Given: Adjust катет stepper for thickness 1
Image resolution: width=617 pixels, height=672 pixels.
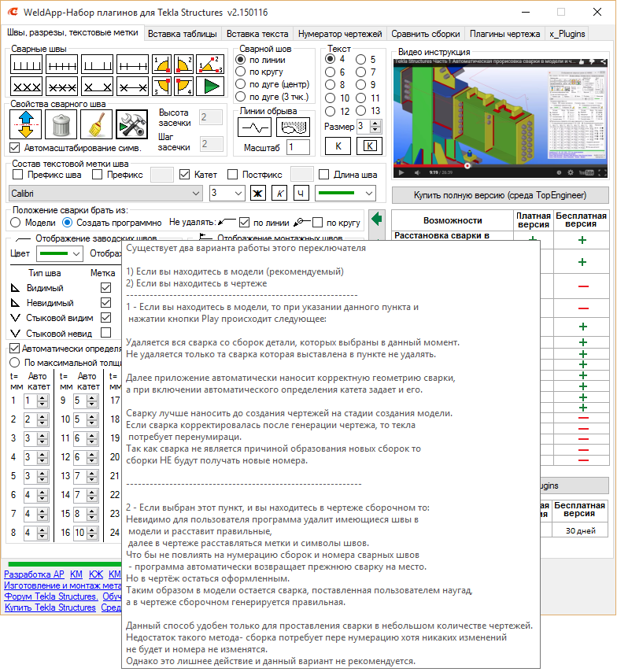Looking at the screenshot, I should point(42,401).
